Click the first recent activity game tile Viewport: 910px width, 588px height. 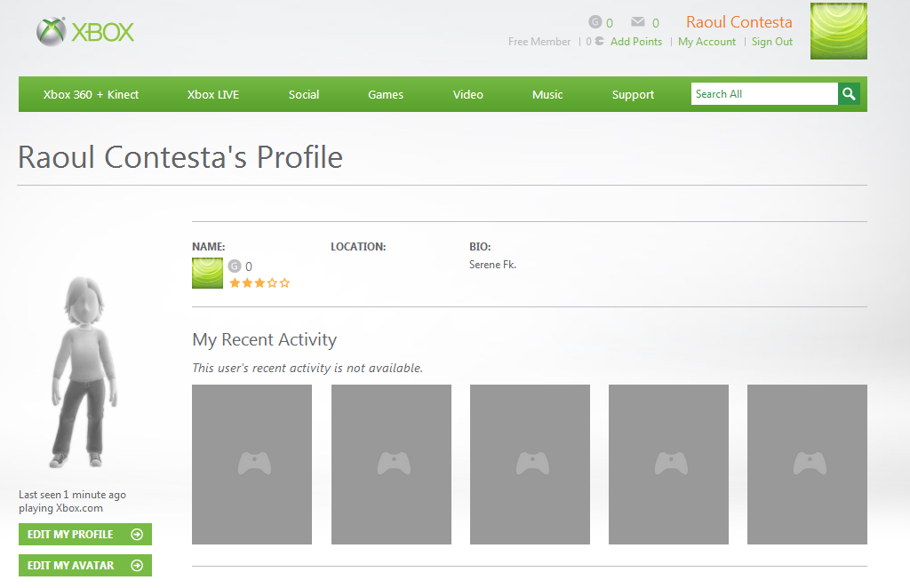(x=251, y=465)
